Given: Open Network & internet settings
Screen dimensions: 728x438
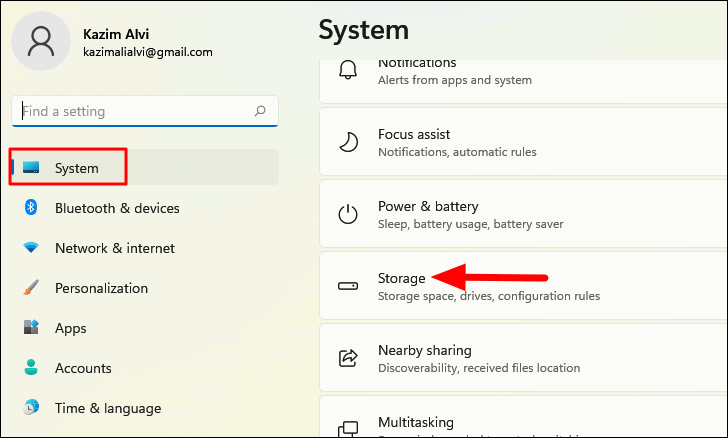Looking at the screenshot, I should point(144,248).
